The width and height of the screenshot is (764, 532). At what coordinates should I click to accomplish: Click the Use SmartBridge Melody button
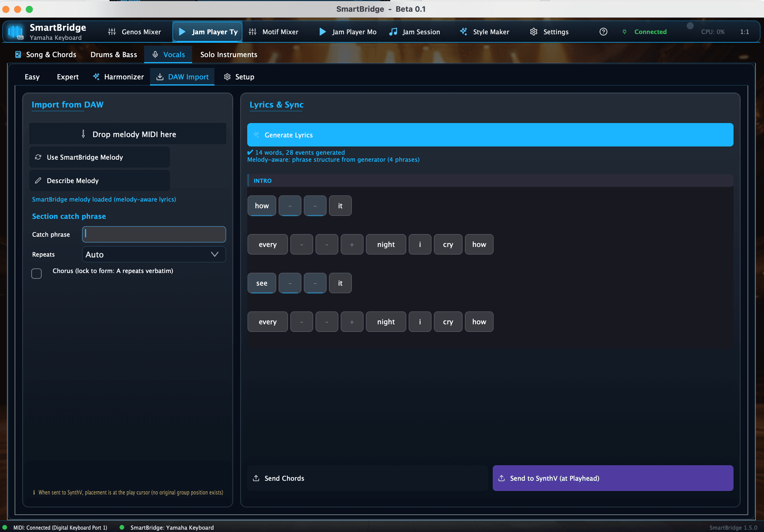click(100, 157)
